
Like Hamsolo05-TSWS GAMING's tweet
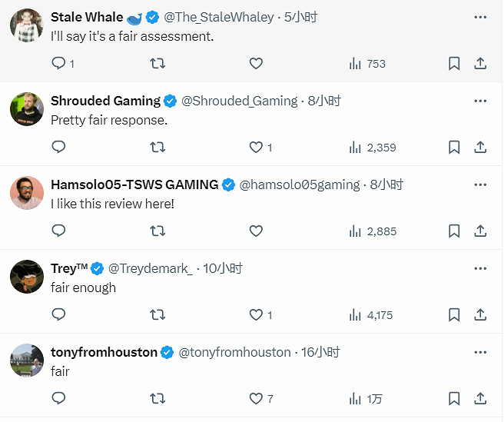(257, 231)
